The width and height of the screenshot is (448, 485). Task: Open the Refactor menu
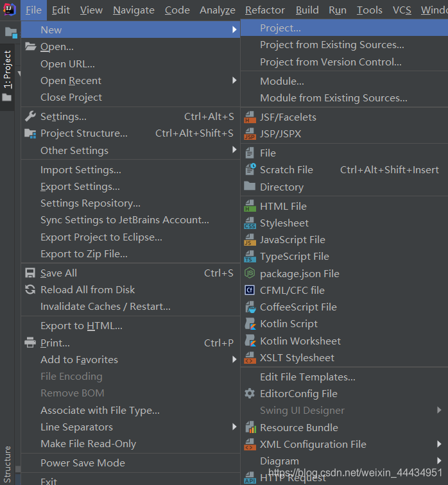265,10
